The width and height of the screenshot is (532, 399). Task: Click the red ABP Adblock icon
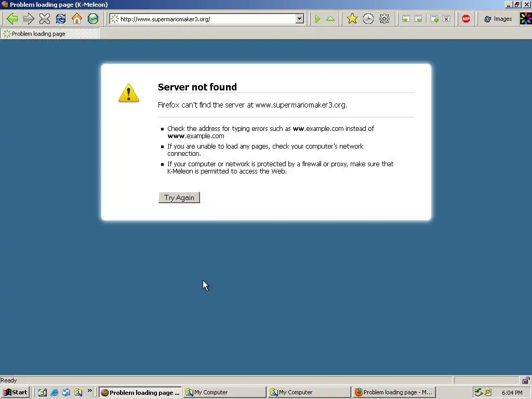(x=466, y=19)
